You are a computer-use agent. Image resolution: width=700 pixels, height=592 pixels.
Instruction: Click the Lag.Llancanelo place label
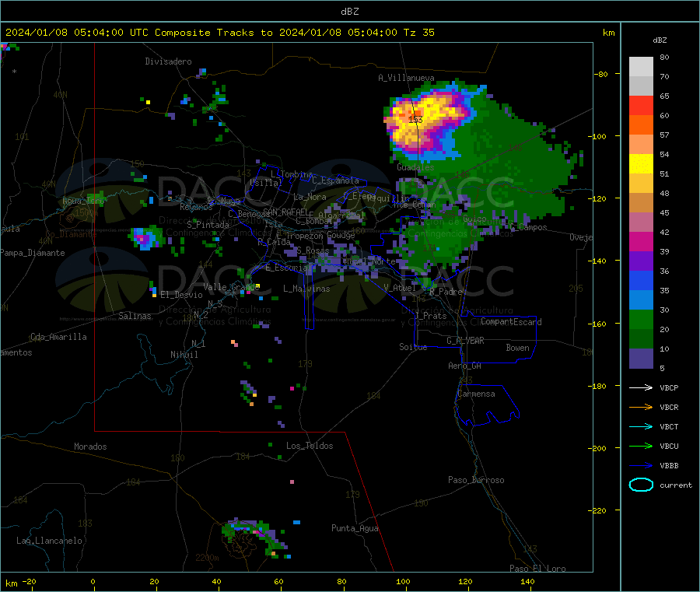click(x=49, y=541)
